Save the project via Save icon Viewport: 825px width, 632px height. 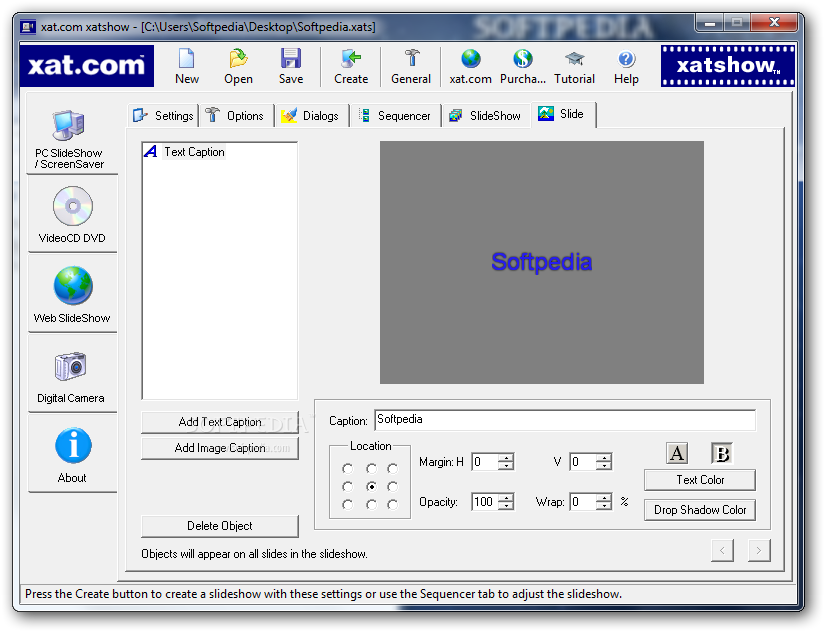(290, 59)
